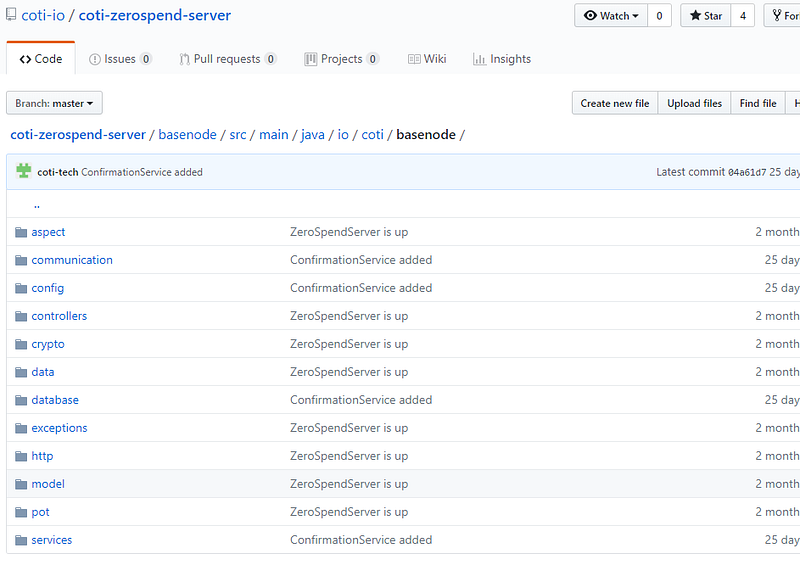Click the stargazers count 4
This screenshot has width=800, height=565.
[x=743, y=15]
